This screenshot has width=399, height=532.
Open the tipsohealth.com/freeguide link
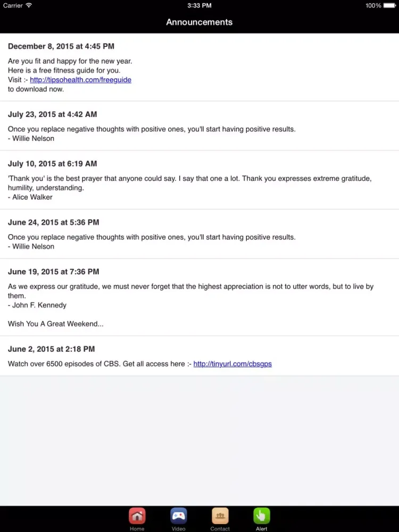(x=80, y=80)
